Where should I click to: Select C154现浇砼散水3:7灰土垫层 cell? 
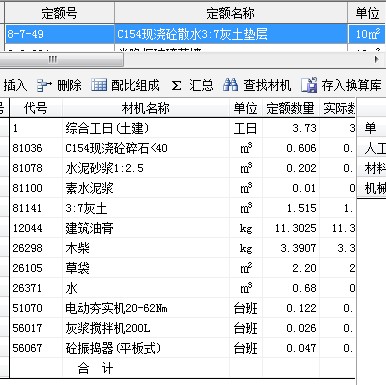231,34
